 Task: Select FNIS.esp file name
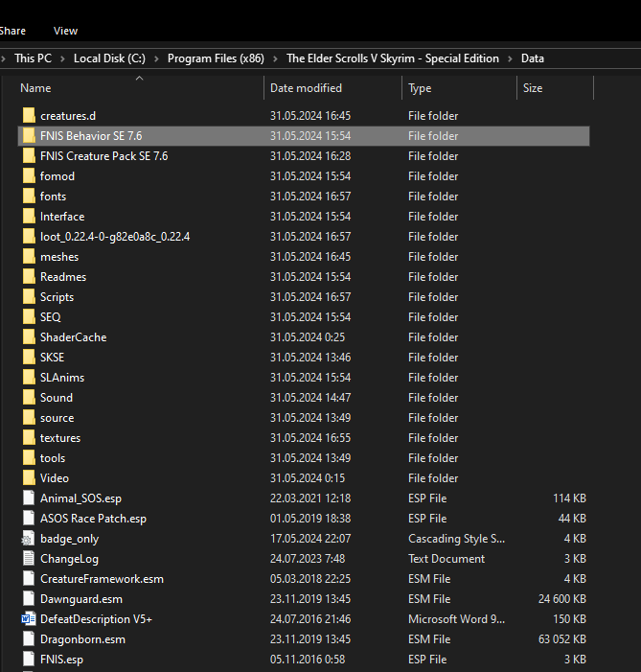tap(61, 660)
